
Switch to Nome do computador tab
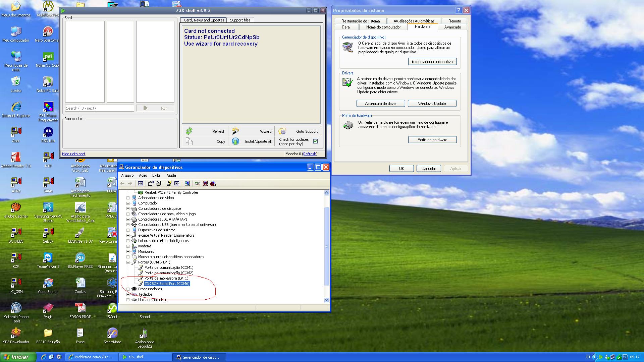click(383, 27)
